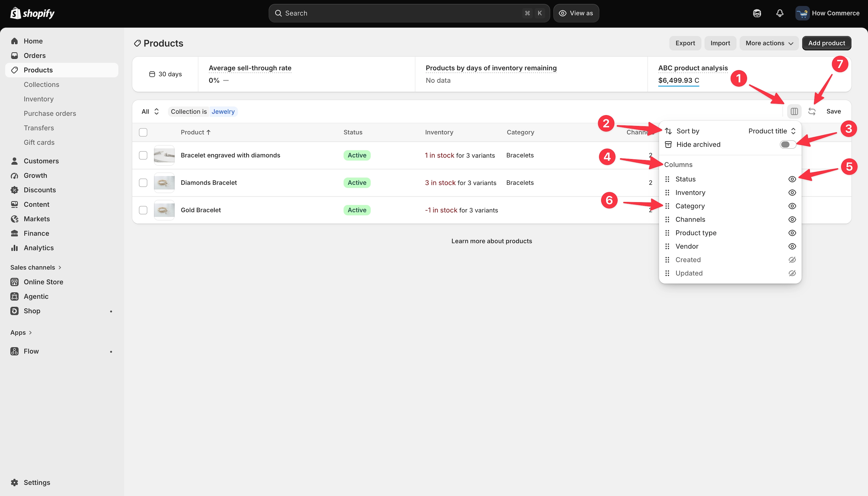Viewport: 868px width, 496px height.
Task: Click the Shopify logo
Action: coord(32,13)
